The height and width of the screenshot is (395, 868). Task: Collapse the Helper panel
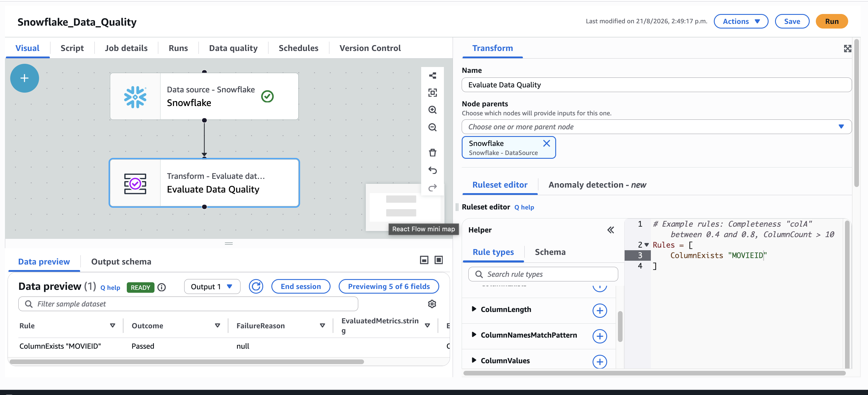[610, 230]
